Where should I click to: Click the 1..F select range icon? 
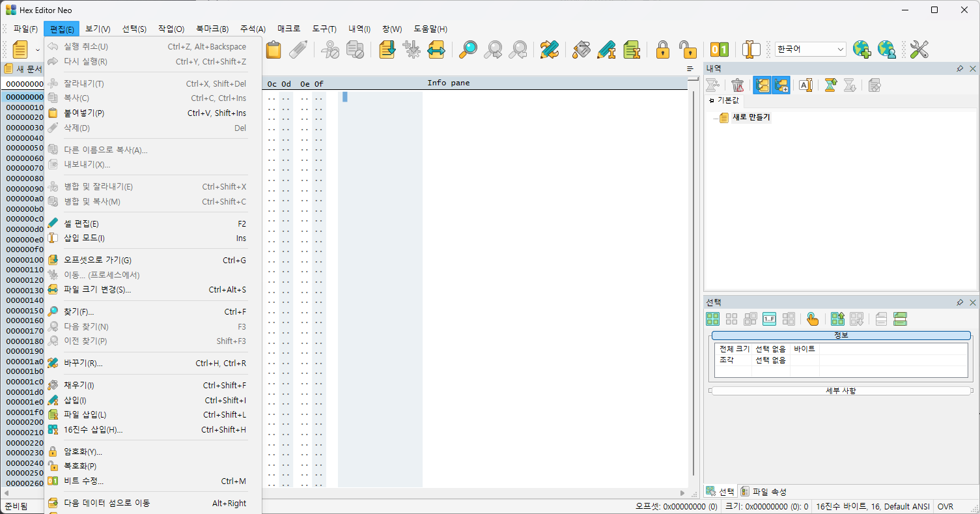[770, 319]
